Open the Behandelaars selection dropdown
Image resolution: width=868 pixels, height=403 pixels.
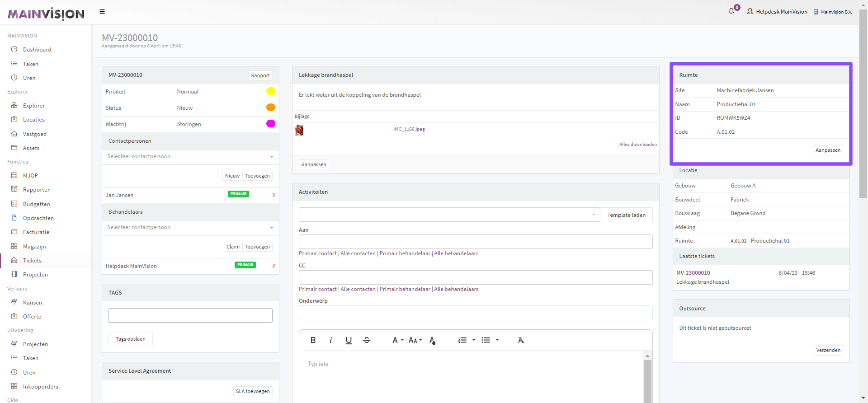[x=190, y=228]
